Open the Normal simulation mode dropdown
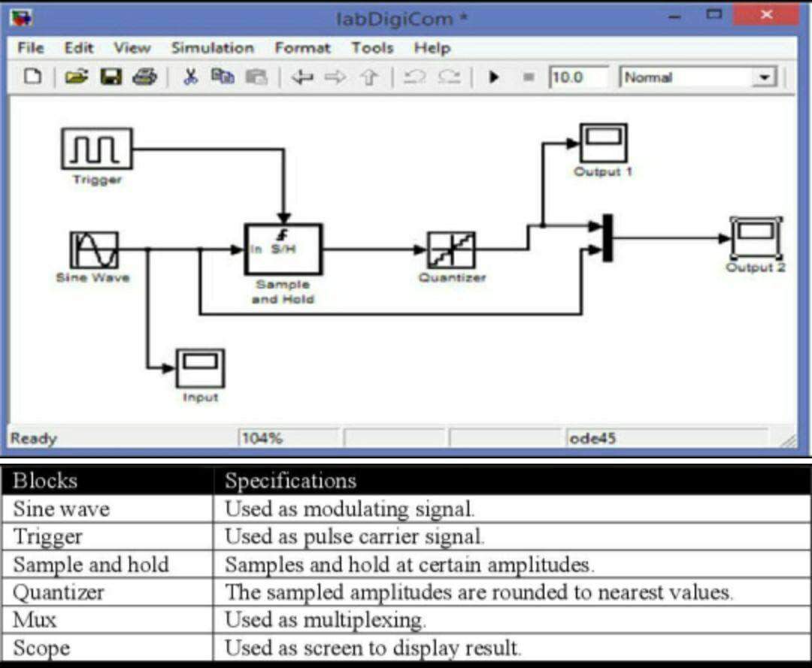 point(765,77)
